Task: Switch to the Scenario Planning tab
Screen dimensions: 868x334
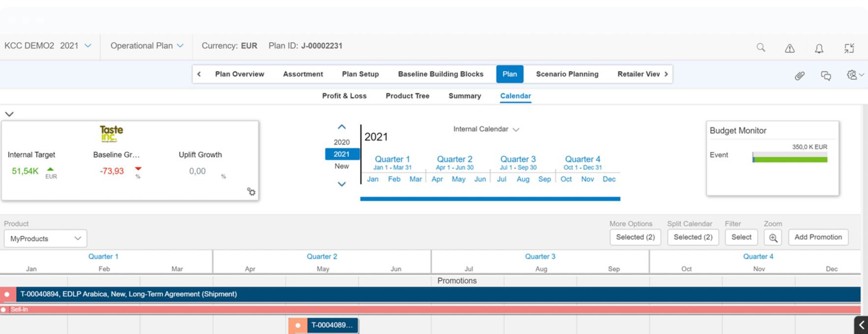Action: click(567, 74)
